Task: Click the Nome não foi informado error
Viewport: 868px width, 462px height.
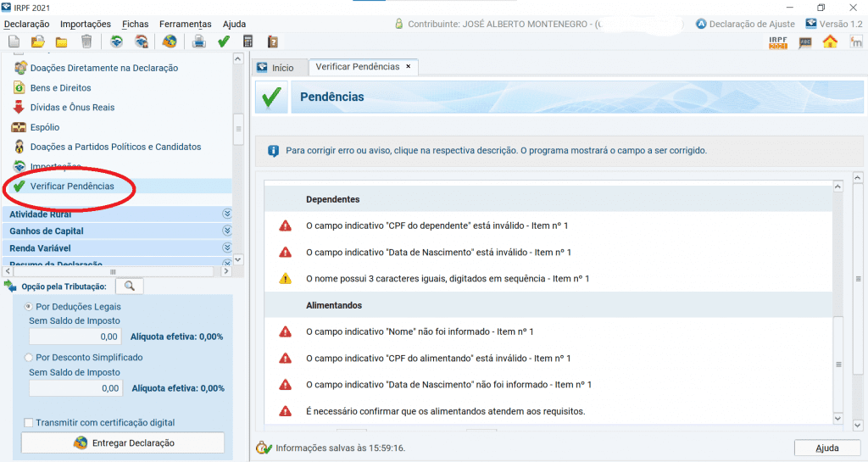Action: coord(420,331)
